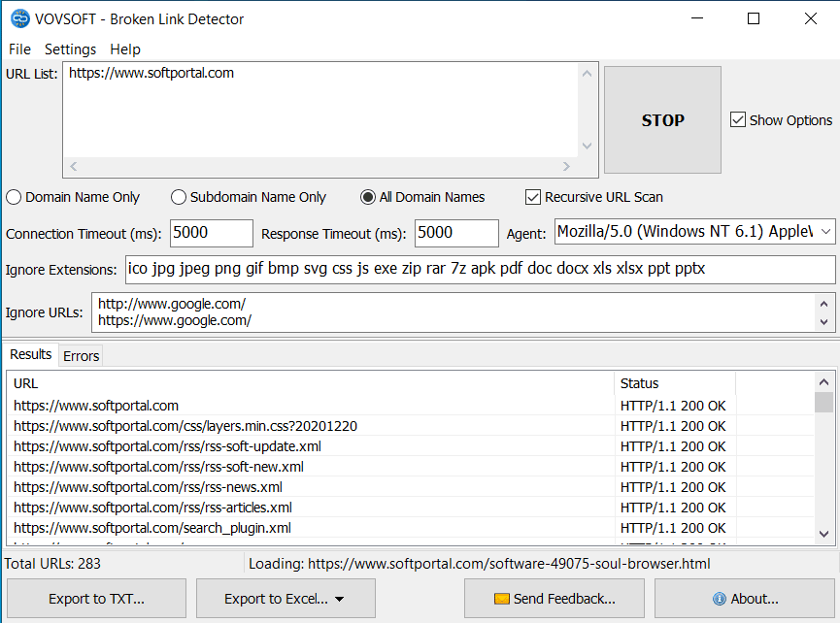The image size is (840, 623).
Task: Switch to the Results tab
Action: point(30,354)
